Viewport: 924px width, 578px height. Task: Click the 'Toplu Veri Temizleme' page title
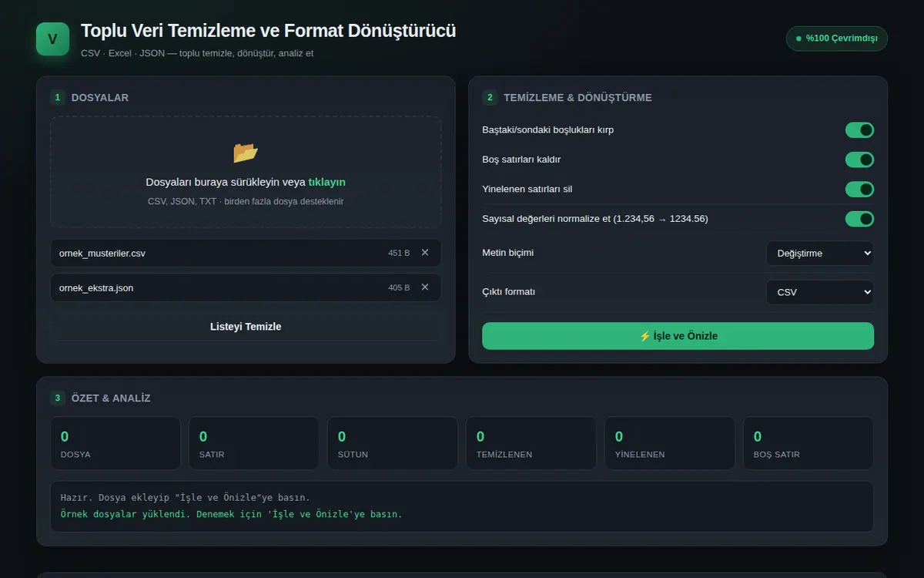[268, 31]
